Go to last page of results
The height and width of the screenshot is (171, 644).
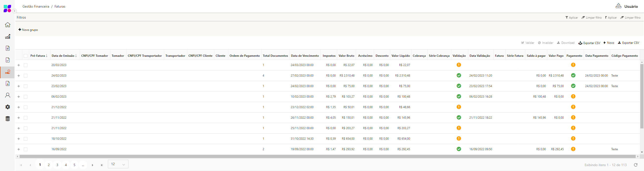tap(102, 165)
